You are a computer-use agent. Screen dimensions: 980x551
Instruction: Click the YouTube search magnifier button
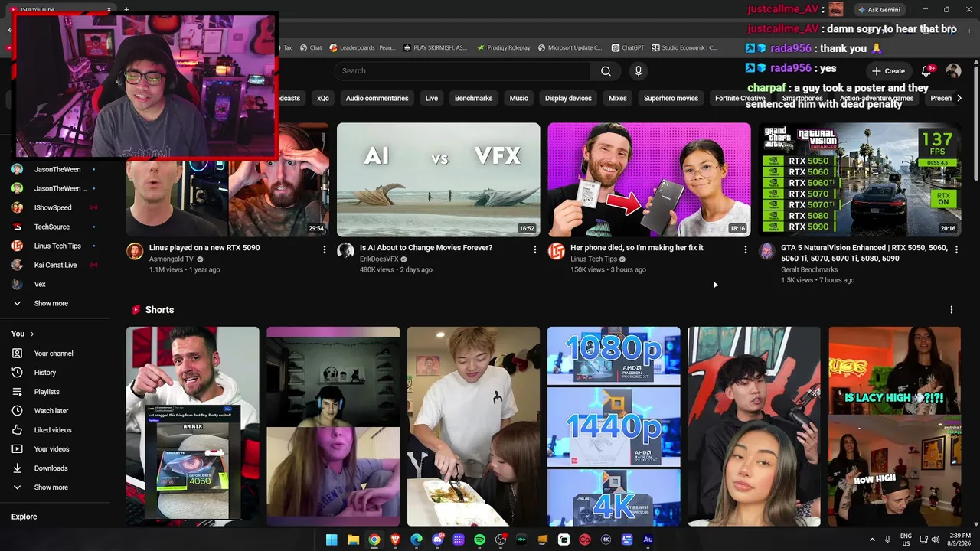(606, 71)
